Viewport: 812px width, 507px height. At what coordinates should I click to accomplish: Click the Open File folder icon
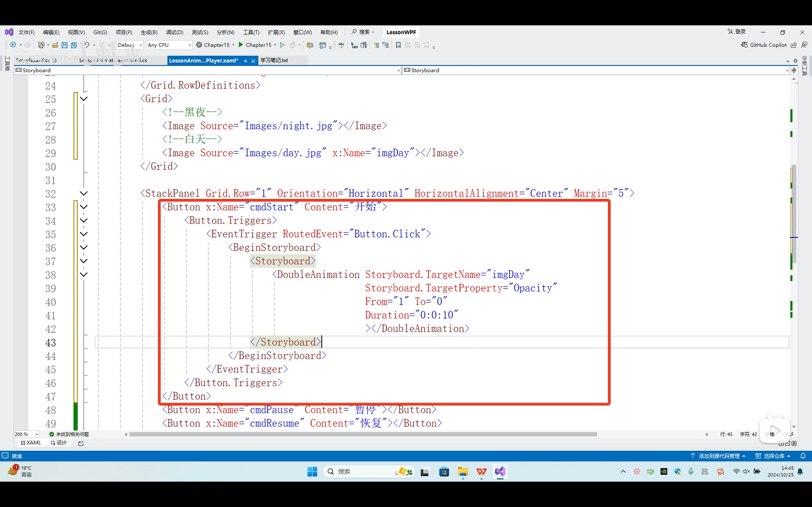(55, 45)
